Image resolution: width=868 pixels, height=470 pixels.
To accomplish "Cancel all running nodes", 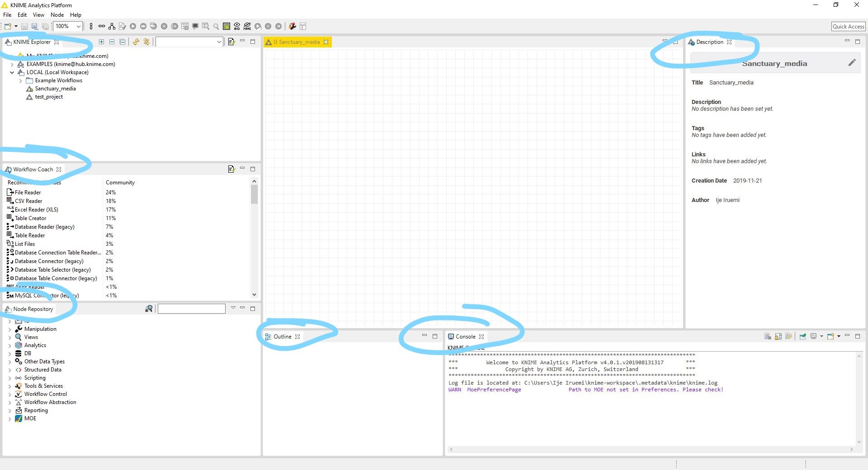I will [175, 26].
